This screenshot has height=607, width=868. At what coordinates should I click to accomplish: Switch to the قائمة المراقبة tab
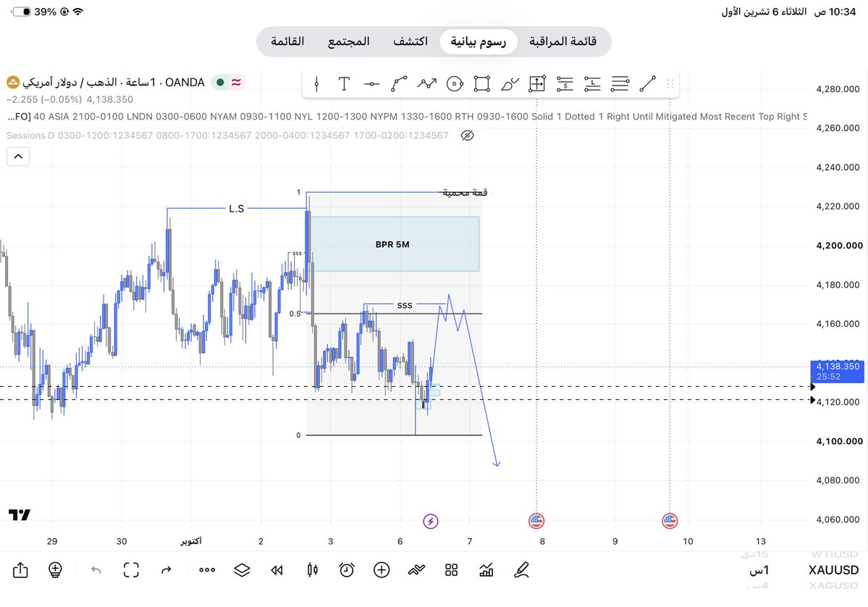pos(563,41)
